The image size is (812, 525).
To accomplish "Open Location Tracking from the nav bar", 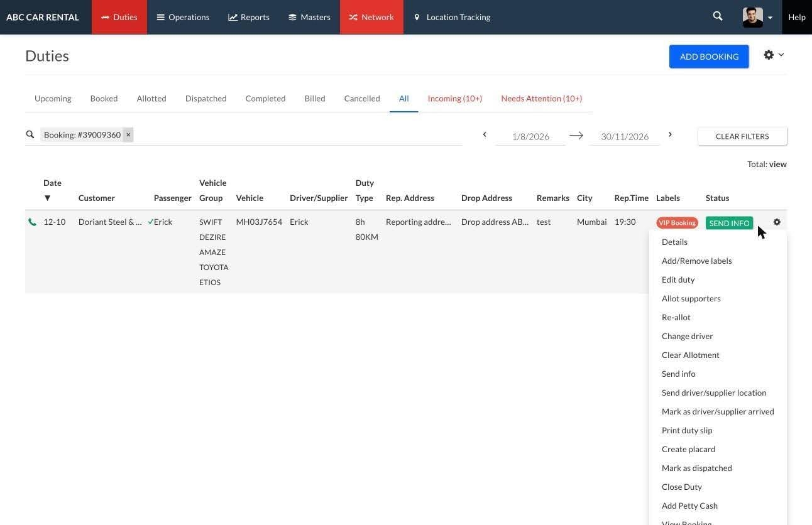I will tap(452, 17).
